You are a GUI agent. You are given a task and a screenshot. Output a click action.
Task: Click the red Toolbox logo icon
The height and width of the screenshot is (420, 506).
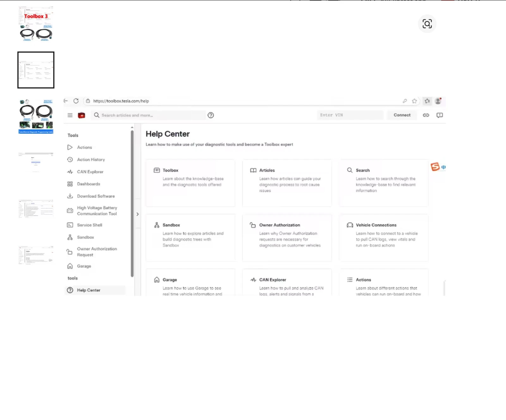[x=82, y=115]
